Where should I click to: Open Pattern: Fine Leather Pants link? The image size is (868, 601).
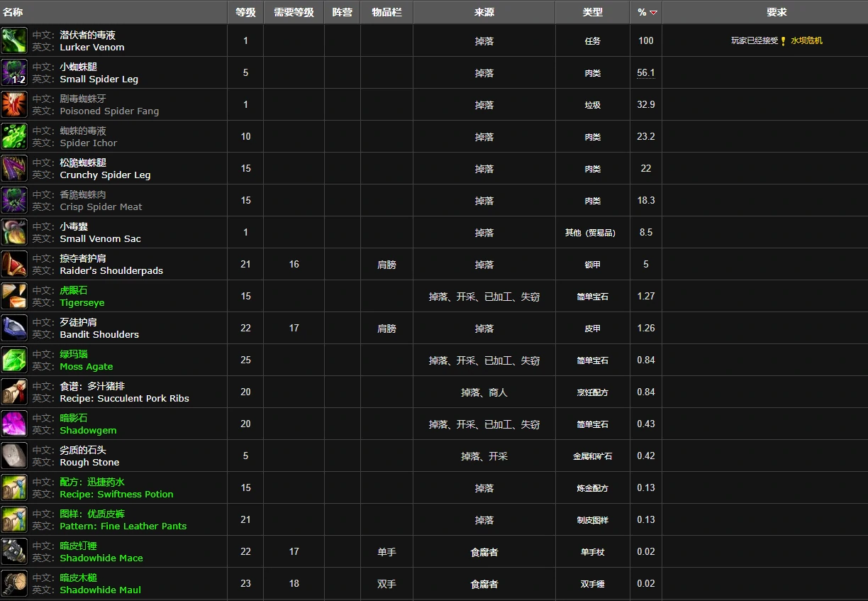[x=123, y=526]
